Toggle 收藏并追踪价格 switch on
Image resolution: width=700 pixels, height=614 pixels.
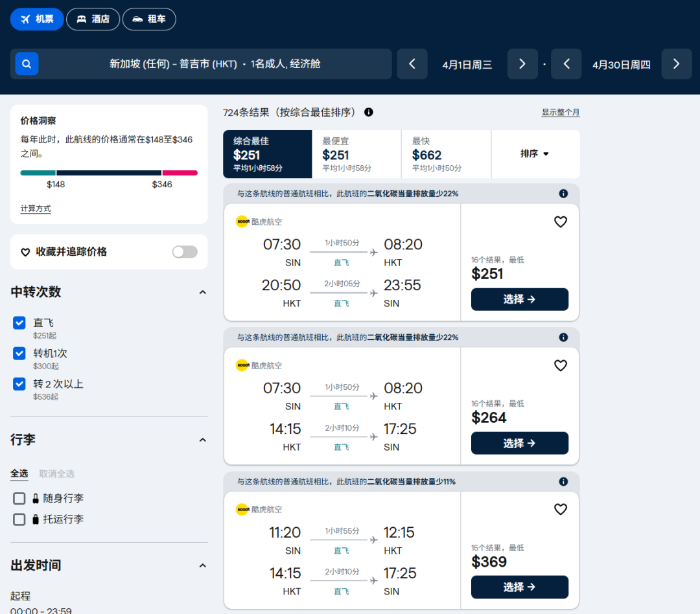185,252
